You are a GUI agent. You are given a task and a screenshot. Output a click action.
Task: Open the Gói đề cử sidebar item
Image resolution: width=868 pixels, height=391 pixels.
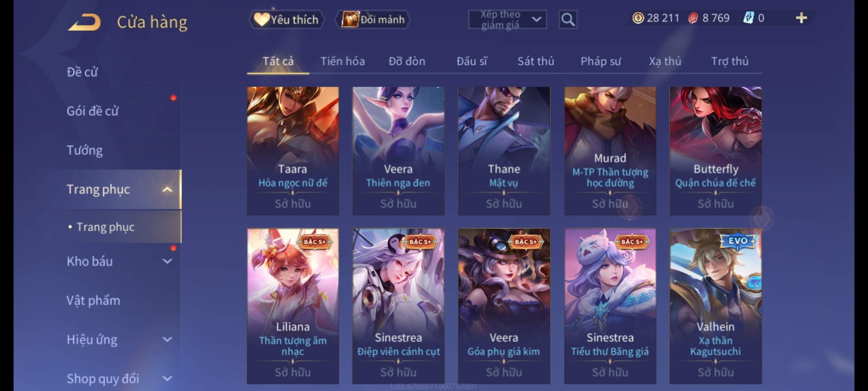coord(93,111)
